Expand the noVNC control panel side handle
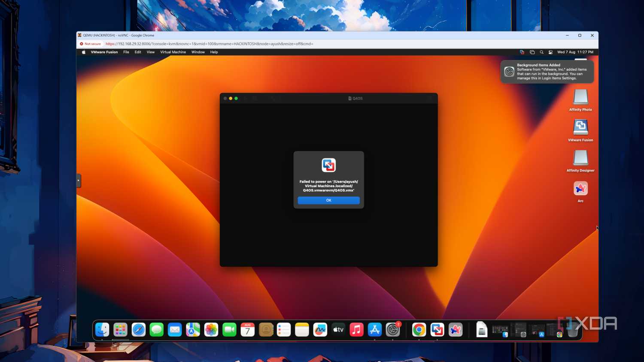This screenshot has height=362, width=644. 79,181
